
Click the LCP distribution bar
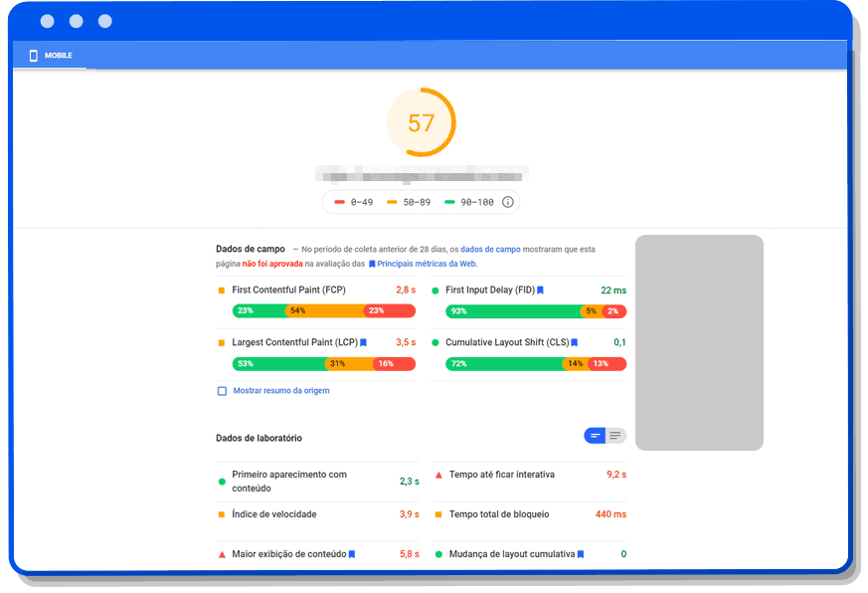(x=324, y=364)
